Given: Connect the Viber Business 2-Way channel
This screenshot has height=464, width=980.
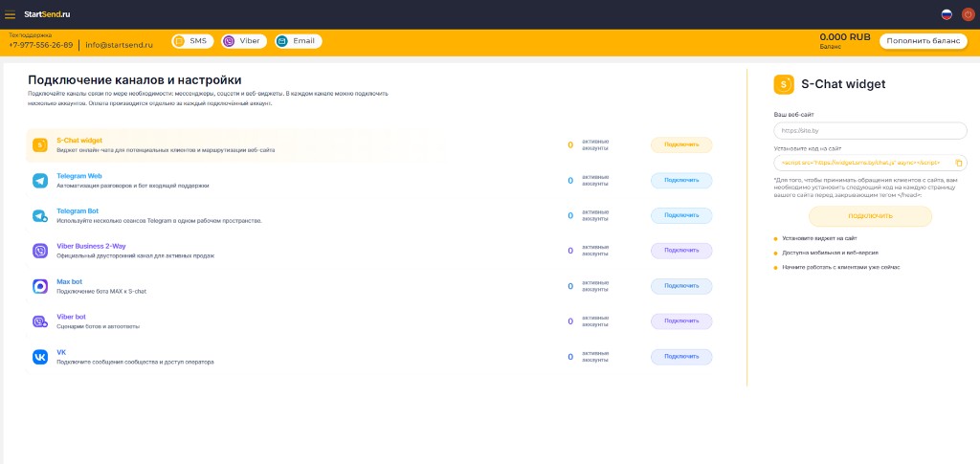Looking at the screenshot, I should point(681,251).
